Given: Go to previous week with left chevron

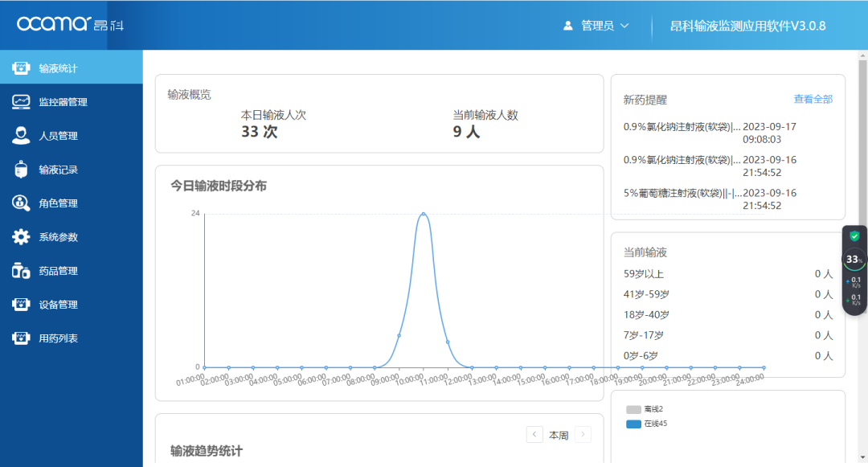Looking at the screenshot, I should pos(534,434).
